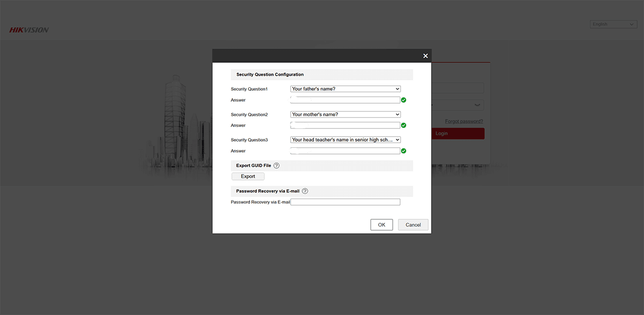Click green checkmark next to first answer
Image resolution: width=644 pixels, height=315 pixels.
coord(404,100)
